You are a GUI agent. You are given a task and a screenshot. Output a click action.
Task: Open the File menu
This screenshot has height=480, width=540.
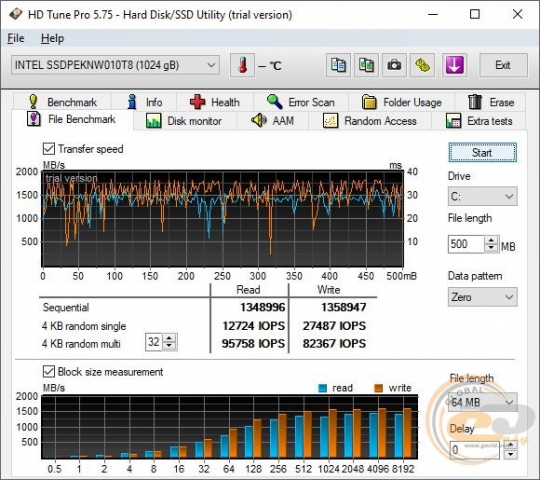tap(16, 38)
